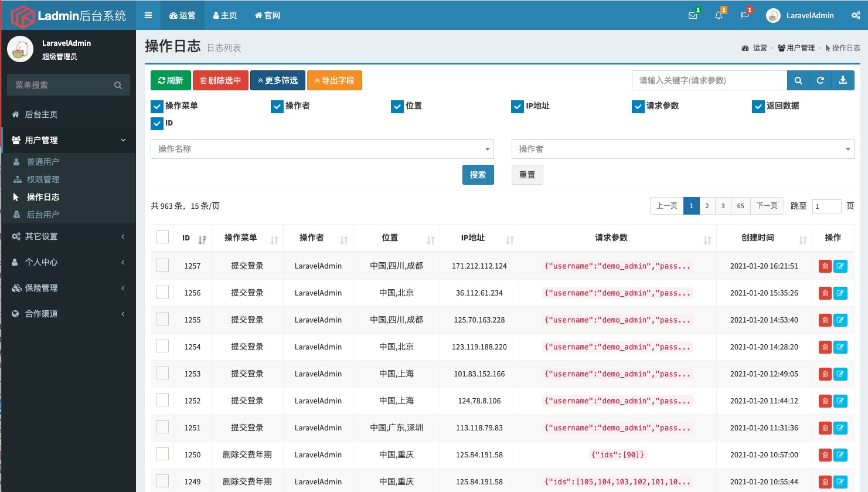
Task: Open the mail envelope notifications icon
Action: click(x=693, y=15)
